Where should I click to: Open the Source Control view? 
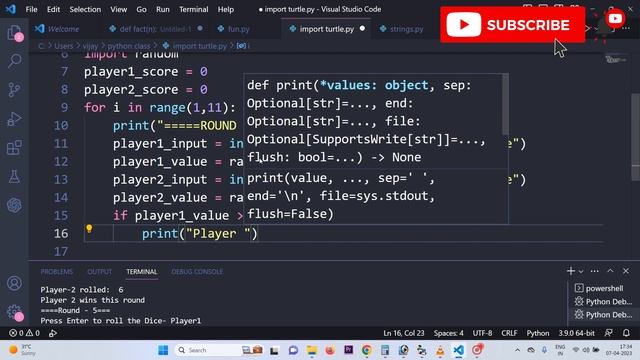click(14, 90)
